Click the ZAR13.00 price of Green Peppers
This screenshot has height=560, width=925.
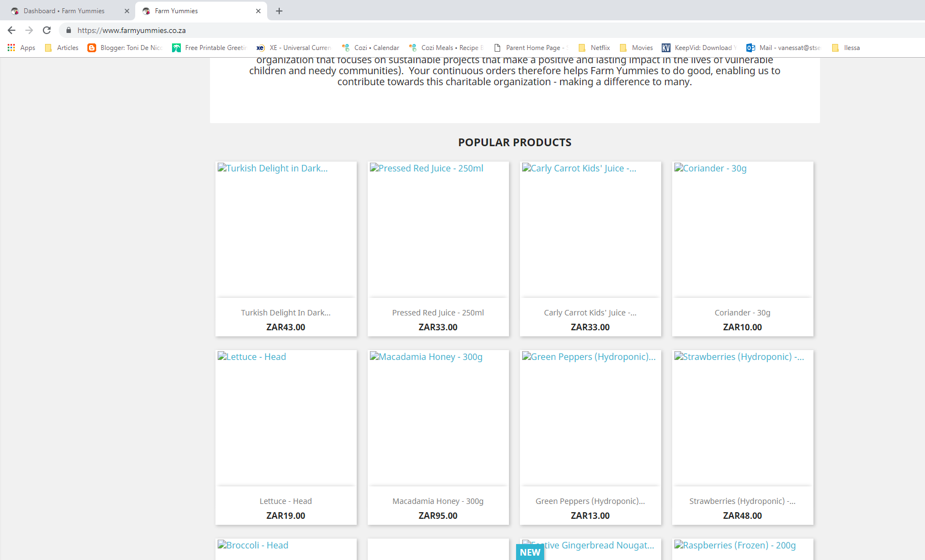pos(590,515)
